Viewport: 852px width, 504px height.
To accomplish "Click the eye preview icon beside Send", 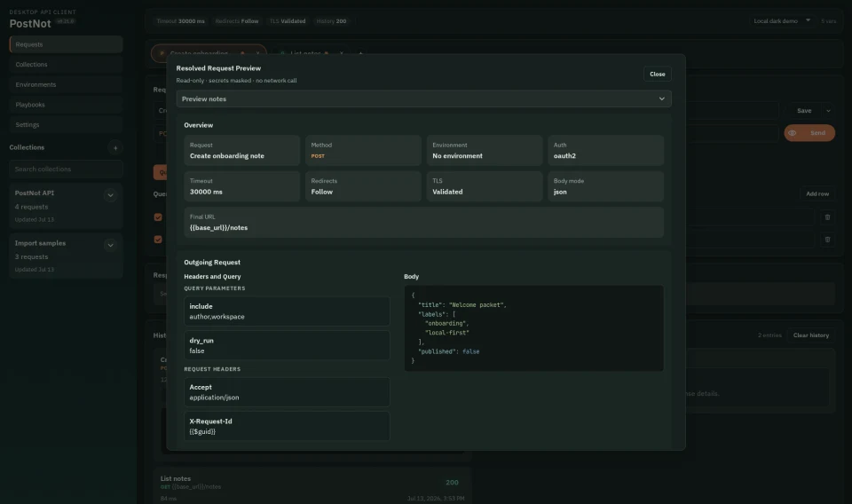I will click(793, 133).
